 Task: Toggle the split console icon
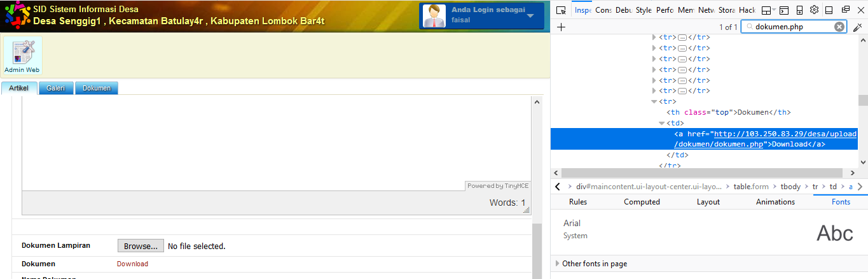784,10
